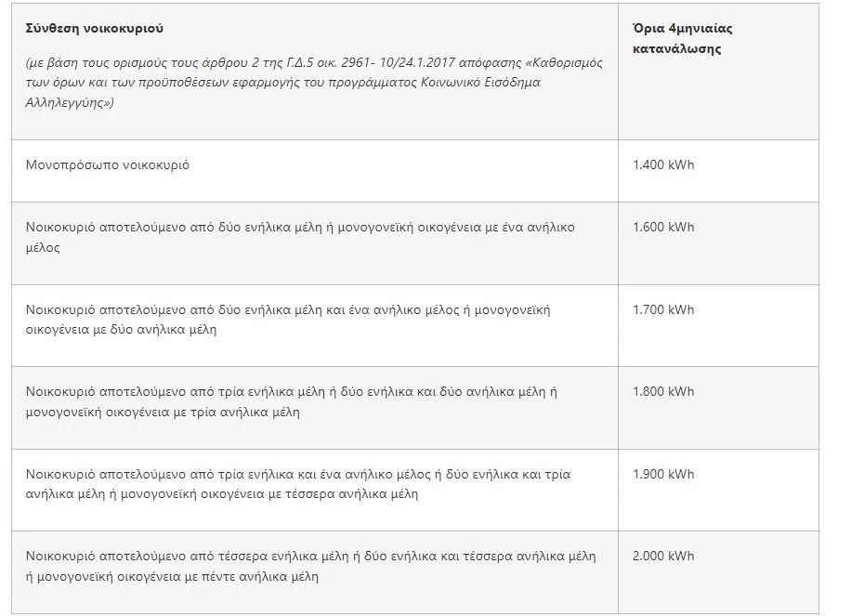This screenshot has height=616, width=851.
Task: Click the "1.800 kWh" limit cell
Action: [x=662, y=392]
